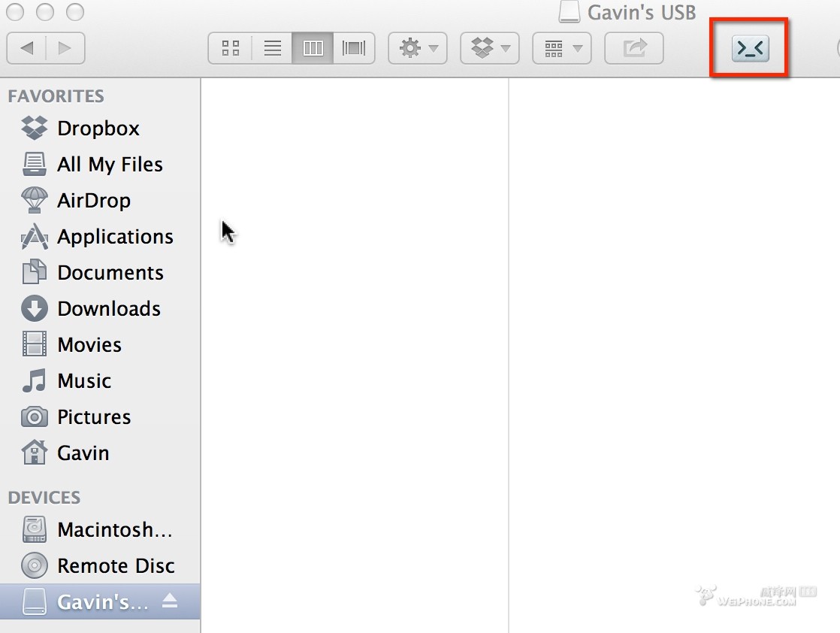840x633 pixels.
Task: Select Remote Disc device
Action: point(100,565)
